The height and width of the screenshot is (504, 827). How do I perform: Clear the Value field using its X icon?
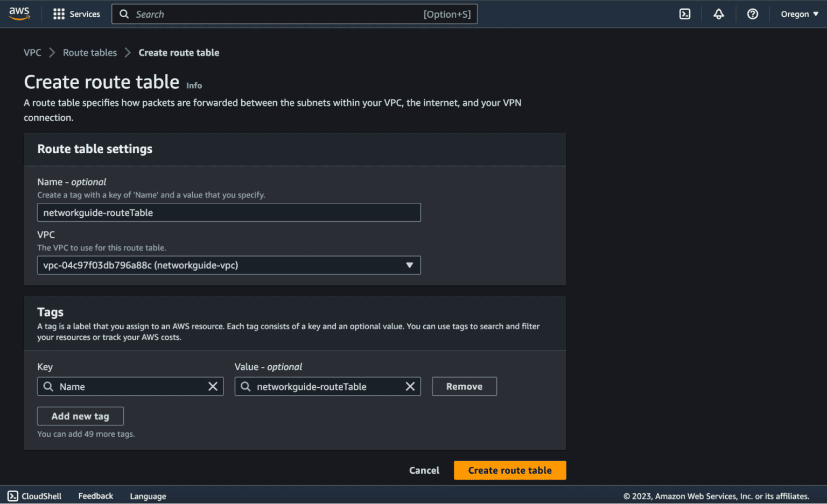point(410,386)
